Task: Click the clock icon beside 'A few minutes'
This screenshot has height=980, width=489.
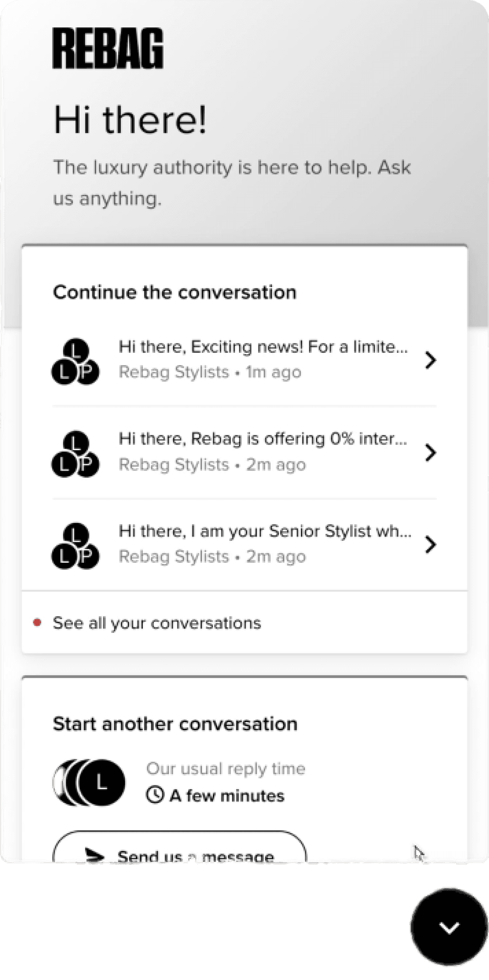Action: 155,795
